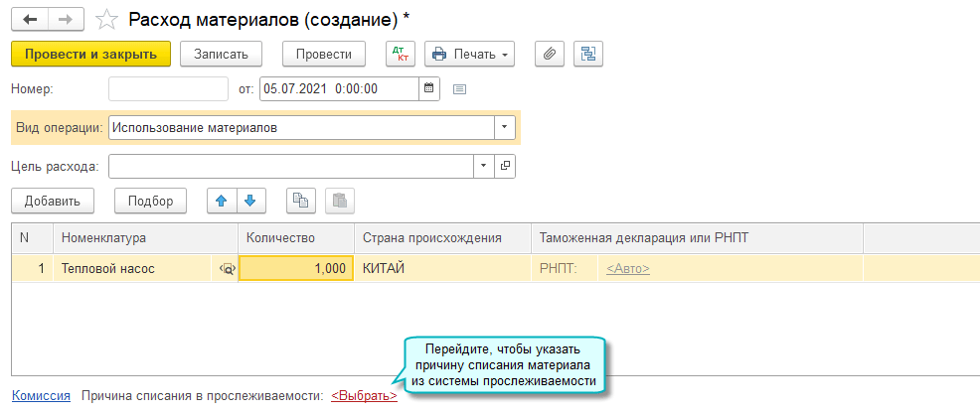Click the Записать button

pos(228,54)
